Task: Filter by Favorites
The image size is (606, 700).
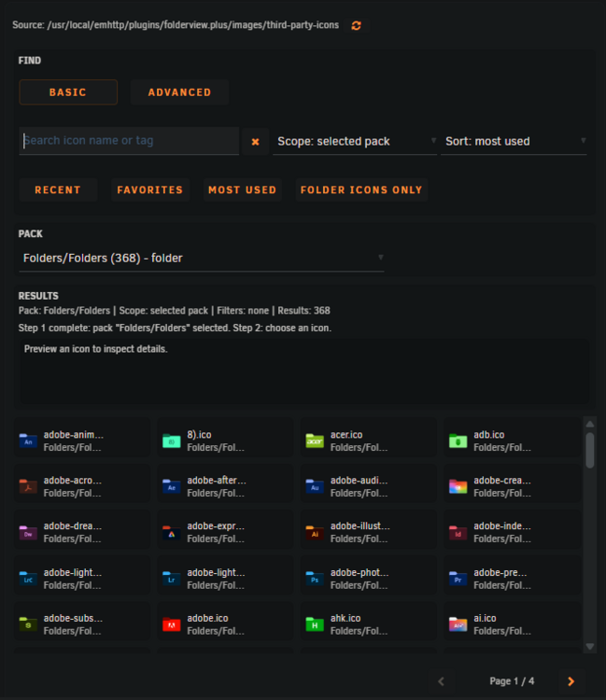Action: 150,190
